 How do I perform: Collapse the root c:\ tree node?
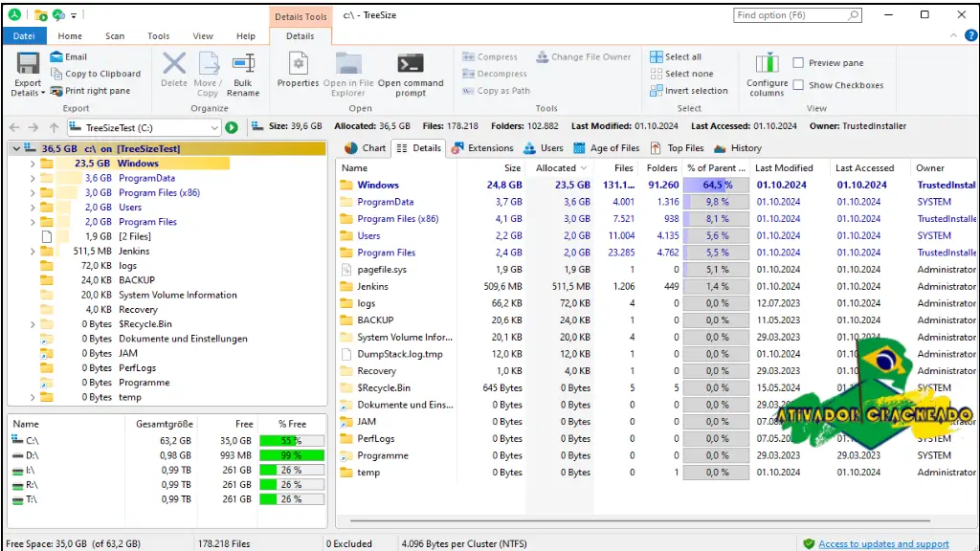16,148
